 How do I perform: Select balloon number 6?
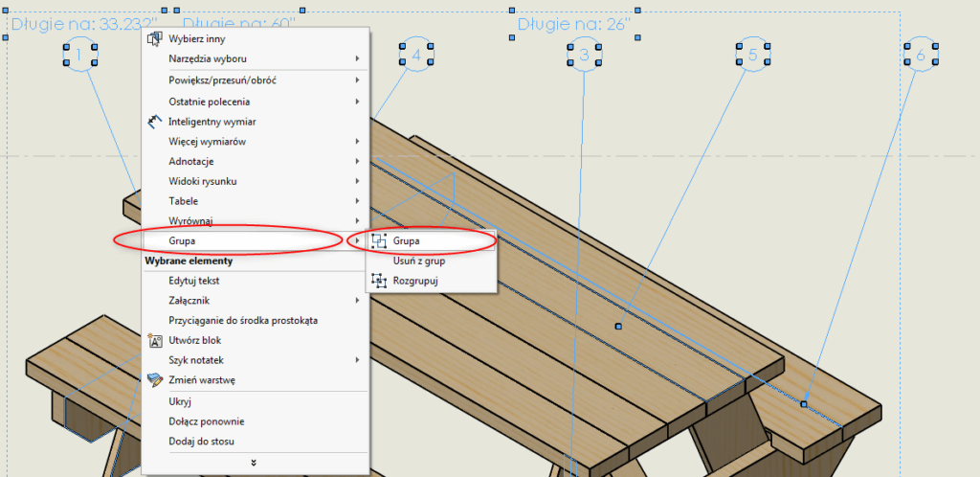point(921,55)
